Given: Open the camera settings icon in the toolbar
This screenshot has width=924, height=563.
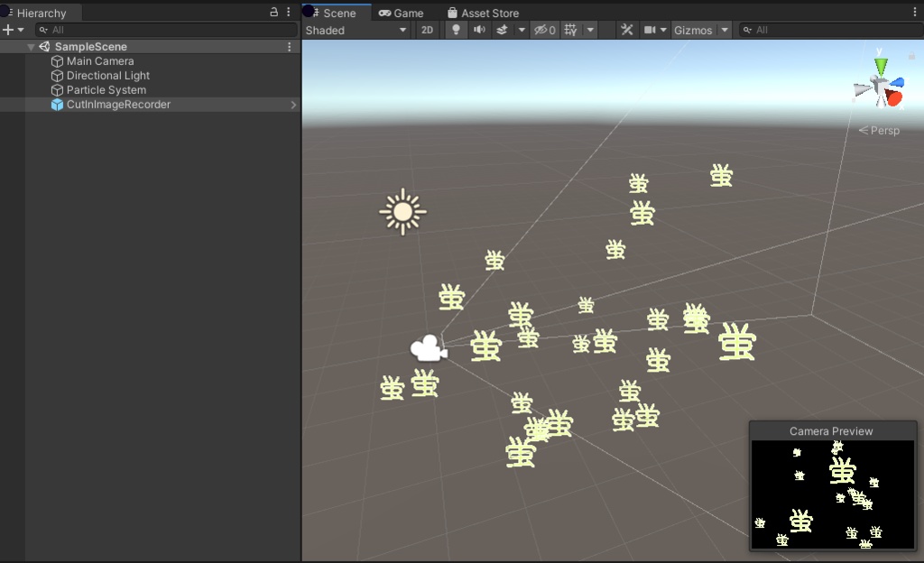Looking at the screenshot, I should [x=650, y=30].
